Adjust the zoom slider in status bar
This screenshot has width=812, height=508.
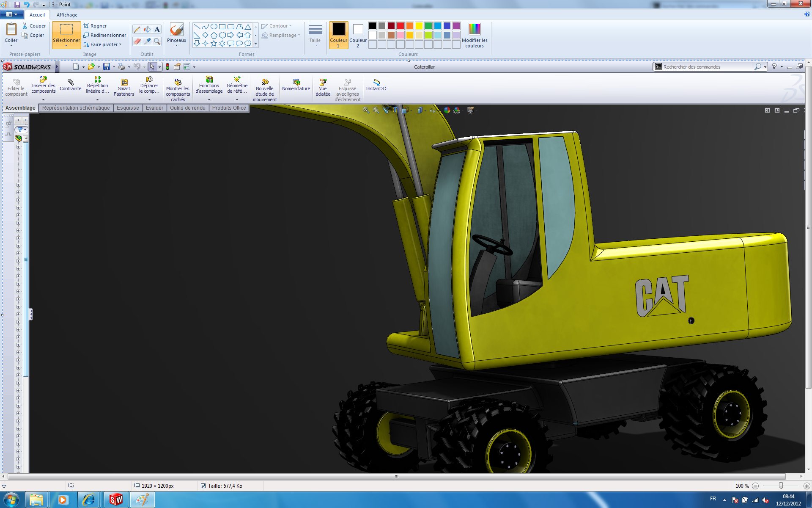pos(781,486)
